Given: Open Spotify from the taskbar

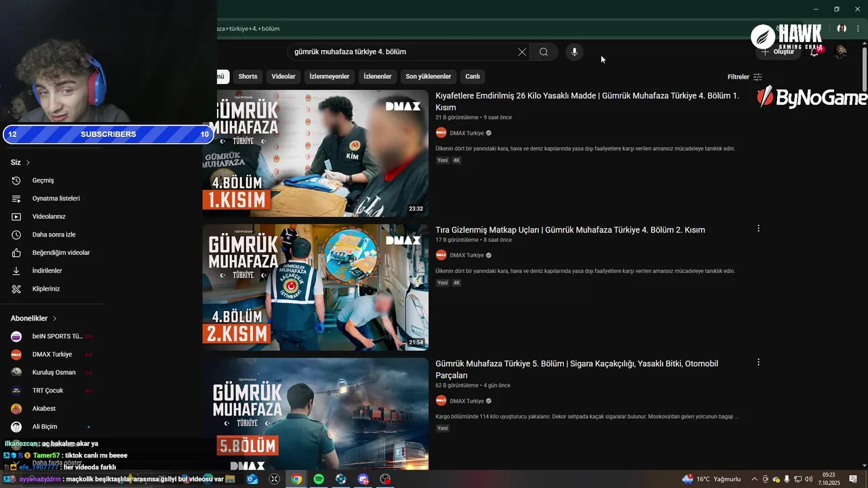Looking at the screenshot, I should (319, 479).
